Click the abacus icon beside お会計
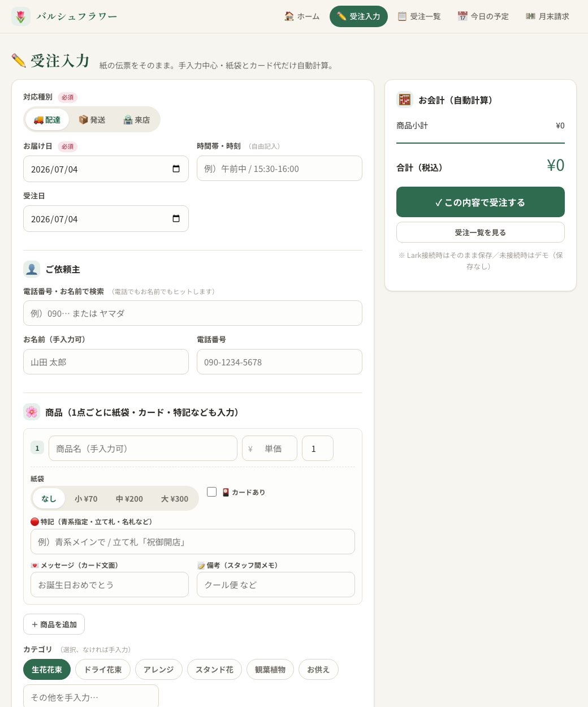The width and height of the screenshot is (588, 707). point(405,100)
